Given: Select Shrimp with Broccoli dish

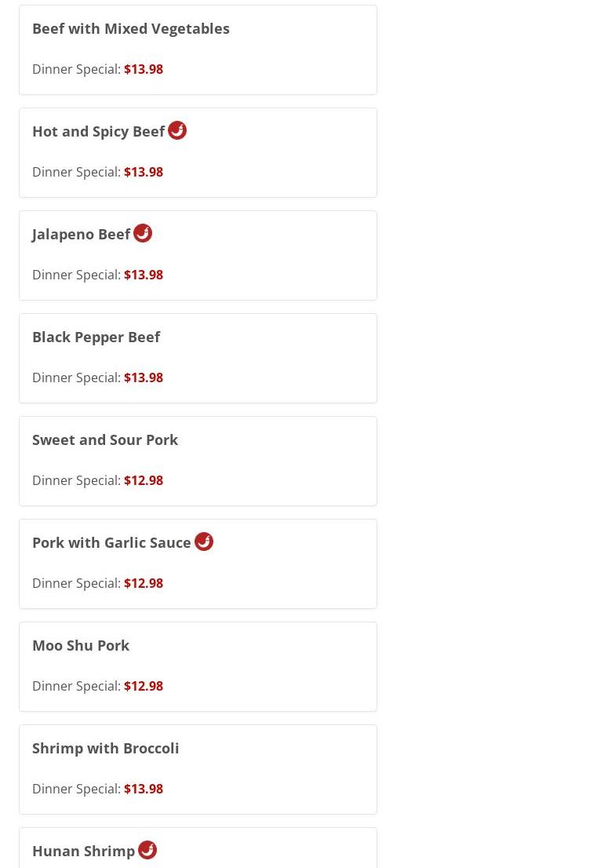Looking at the screenshot, I should [106, 748].
